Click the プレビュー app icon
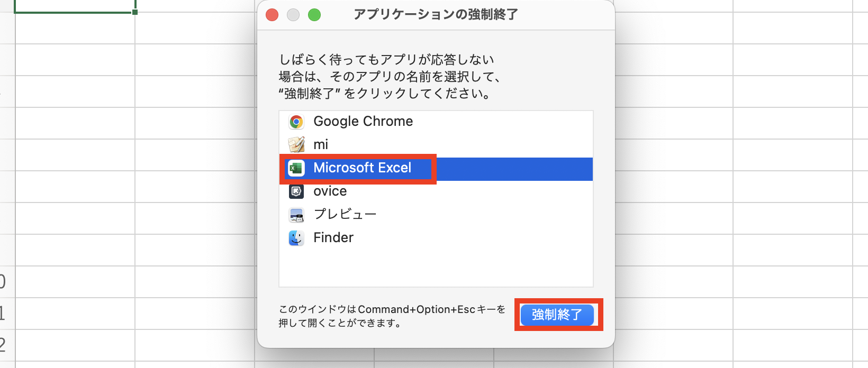 tap(296, 215)
